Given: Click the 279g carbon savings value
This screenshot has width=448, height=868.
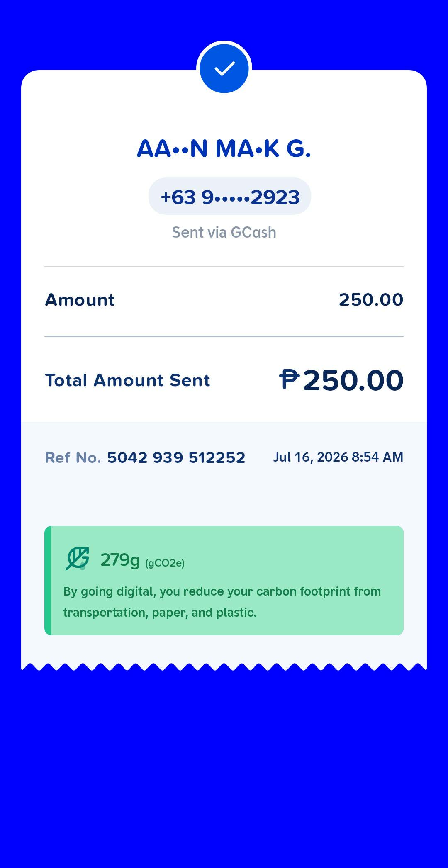Looking at the screenshot, I should pos(120,560).
